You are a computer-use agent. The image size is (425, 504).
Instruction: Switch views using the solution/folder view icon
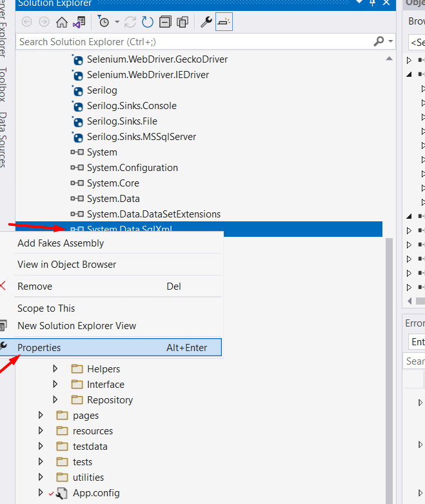(79, 22)
